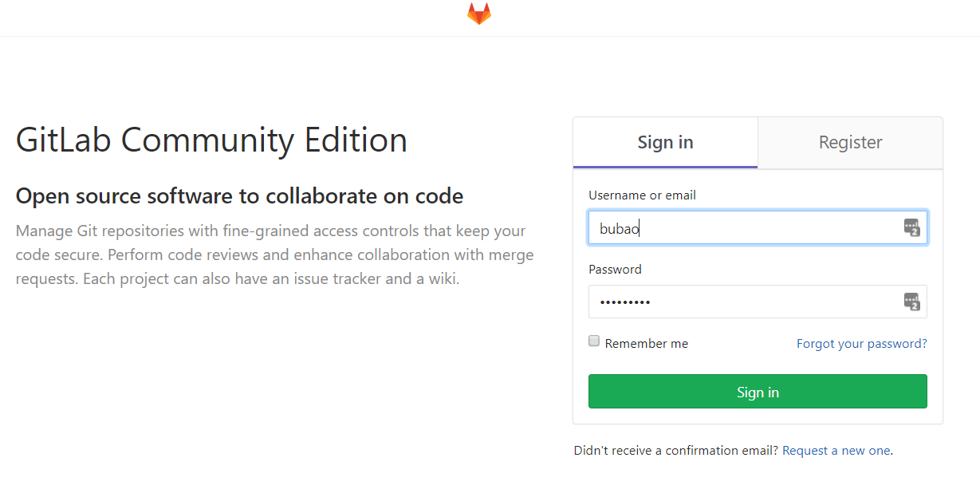
Task: Select the Sign in tab
Action: pos(665,143)
